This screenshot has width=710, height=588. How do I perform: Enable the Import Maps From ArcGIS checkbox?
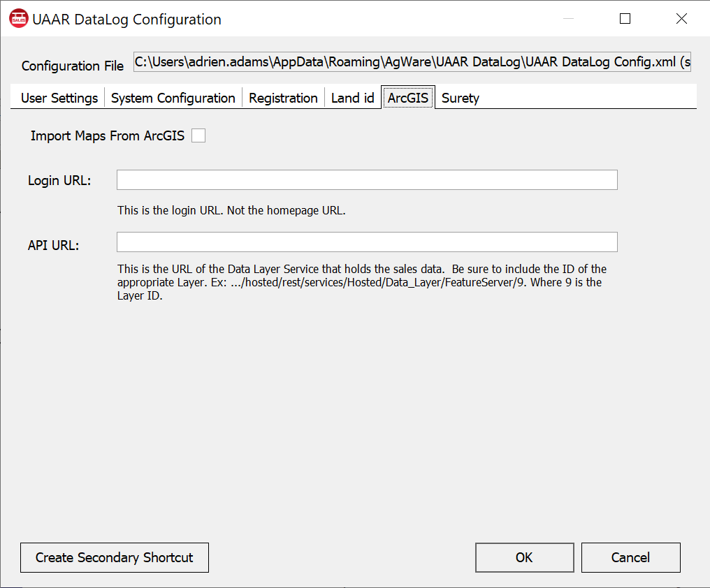pos(198,135)
